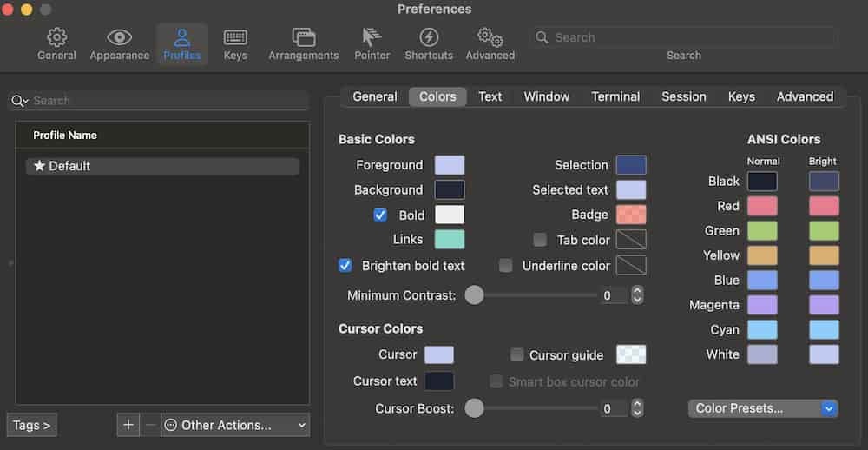Screen dimensions: 868x450
Task: Click the profile list search field
Action: click(158, 100)
